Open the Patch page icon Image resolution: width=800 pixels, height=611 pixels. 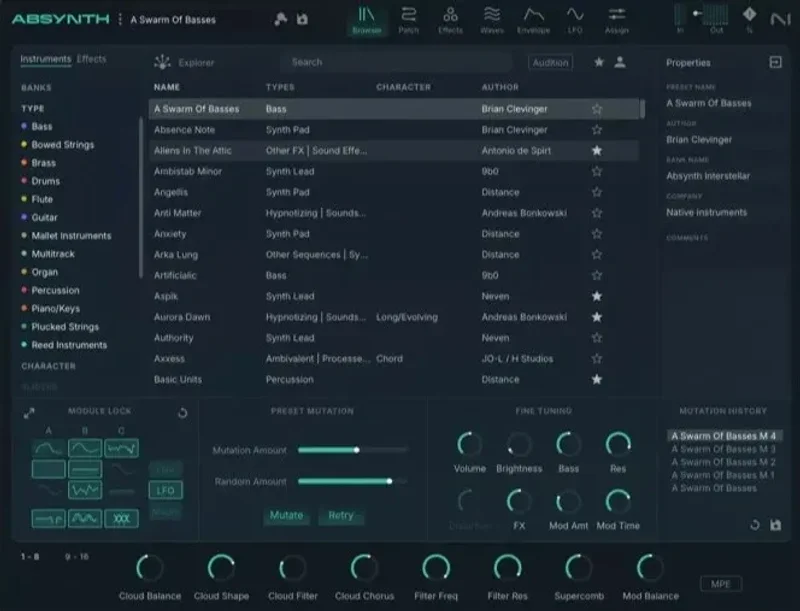[408, 20]
